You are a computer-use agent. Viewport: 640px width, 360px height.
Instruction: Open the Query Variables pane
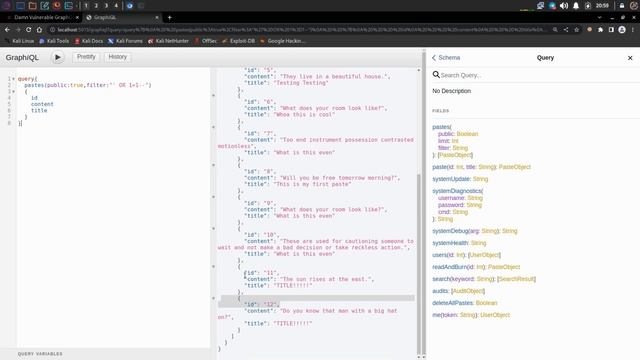click(40, 354)
